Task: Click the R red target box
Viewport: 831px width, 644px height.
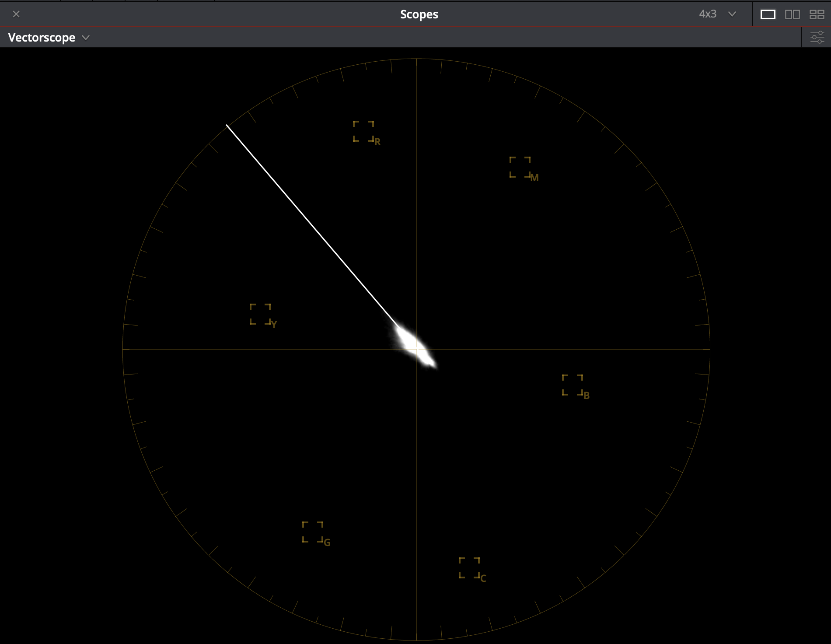Action: [363, 131]
